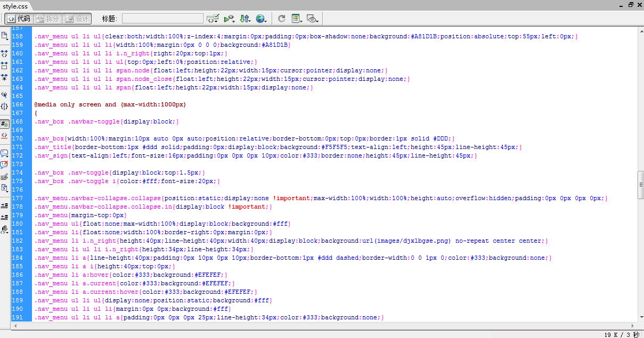
Task: Close the style.css document window
Action: click(x=640, y=5)
